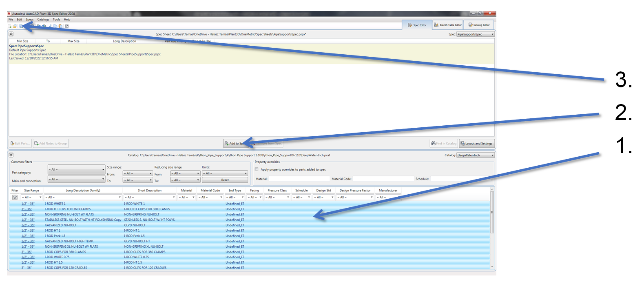
Task: Click the Copy toolbar icon
Action: click(x=55, y=26)
